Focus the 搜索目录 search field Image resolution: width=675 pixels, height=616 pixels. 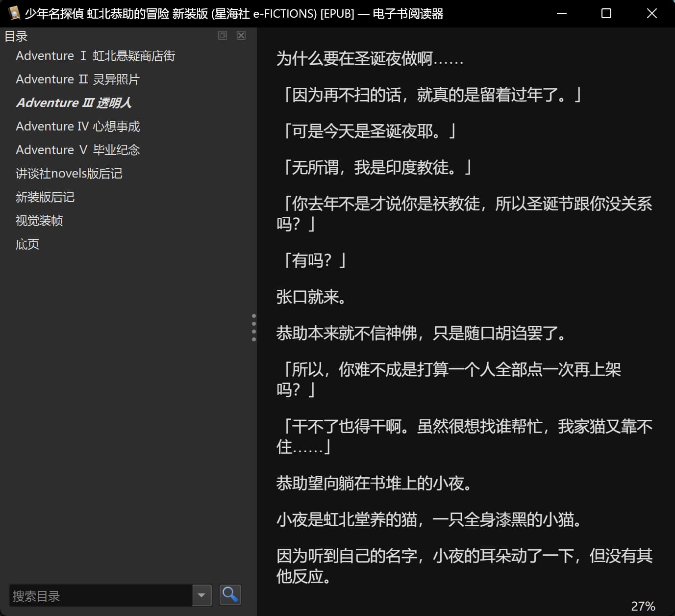click(101, 595)
